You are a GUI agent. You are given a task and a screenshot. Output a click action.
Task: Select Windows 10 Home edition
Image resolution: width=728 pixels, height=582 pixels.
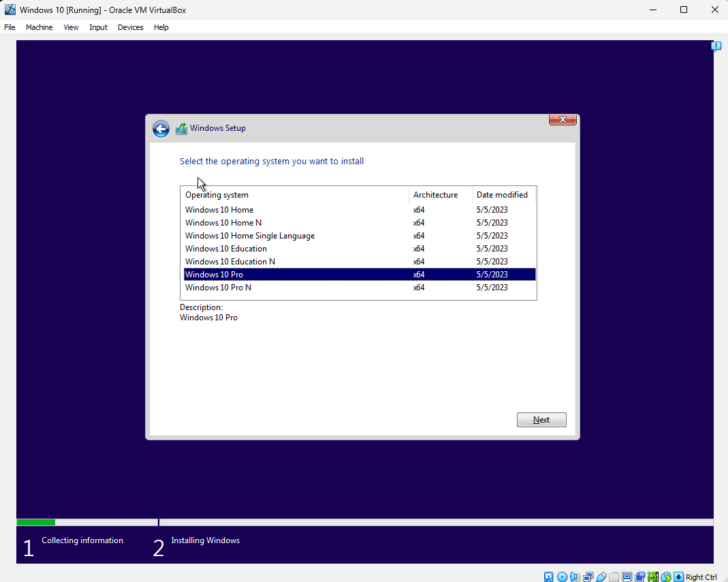coord(360,210)
